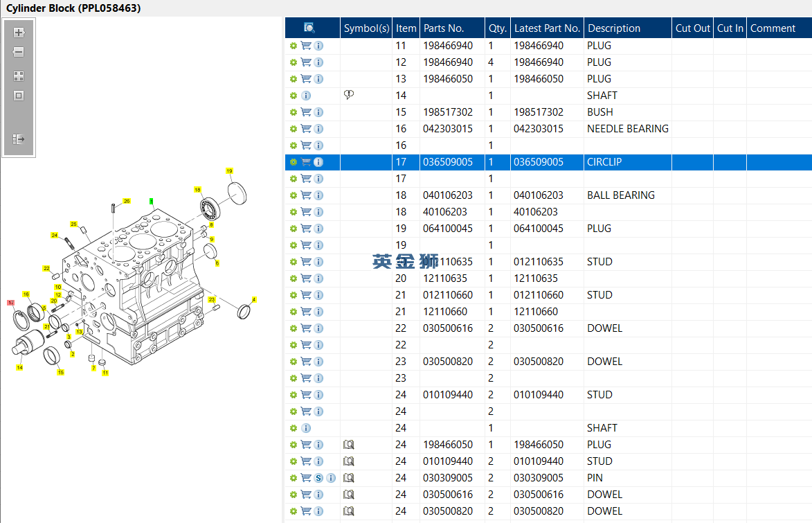Show info for NEEDLE BEARING row
Screen dimensions: 812x523
[318, 129]
